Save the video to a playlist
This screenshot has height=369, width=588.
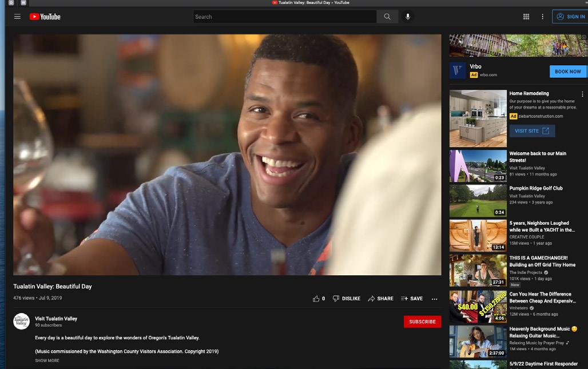[412, 299]
